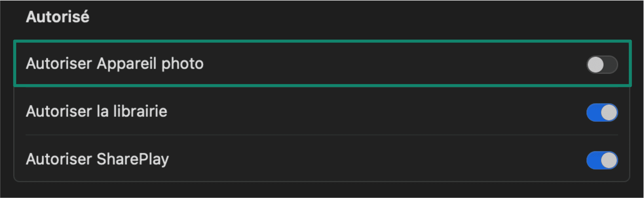Viewport: 644px width, 198px height.
Task: Enable the Autoriser Appareil photo switch
Action: pyautogui.click(x=602, y=65)
